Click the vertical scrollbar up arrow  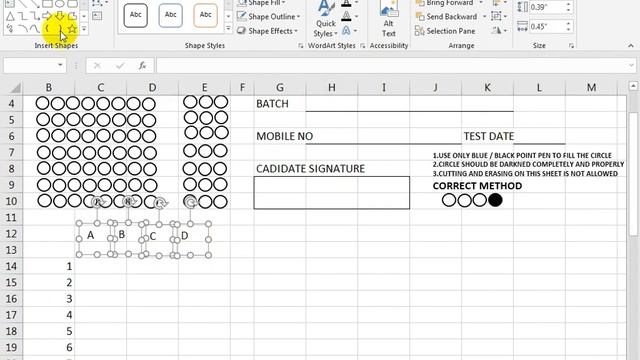633,86
